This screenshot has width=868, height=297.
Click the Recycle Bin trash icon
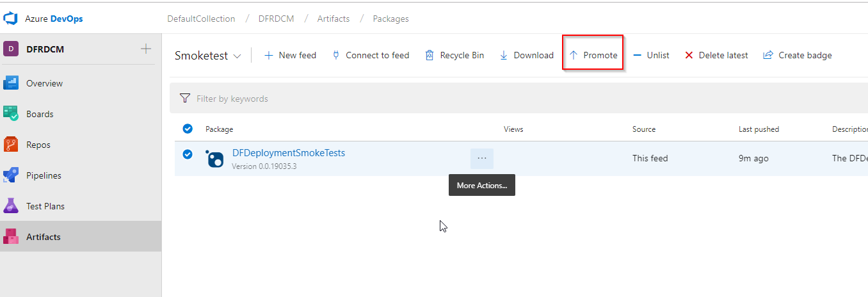click(x=430, y=56)
